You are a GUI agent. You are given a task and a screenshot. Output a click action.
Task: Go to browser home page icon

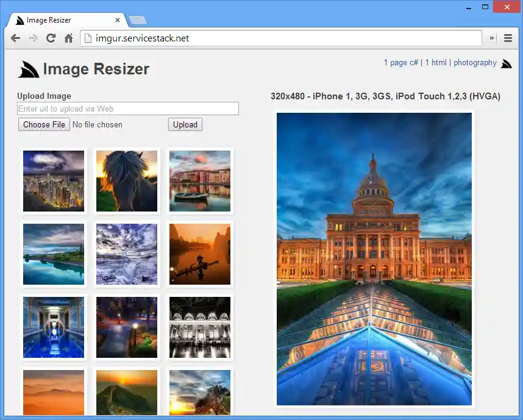[68, 38]
